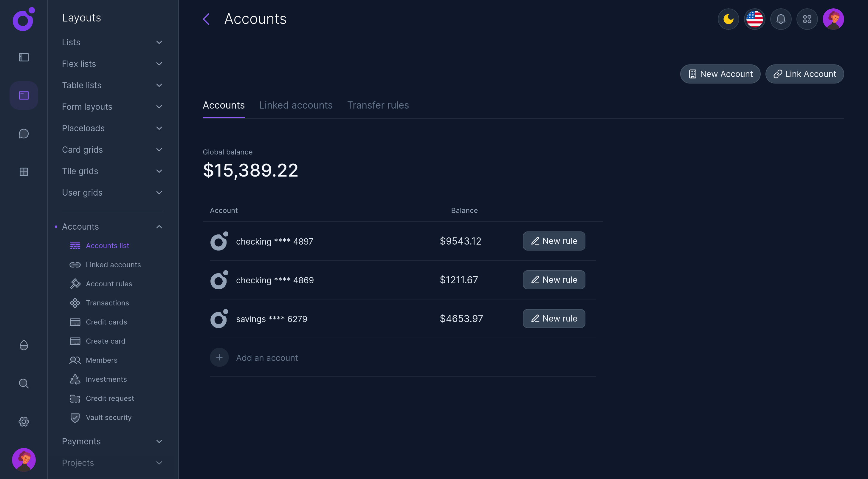Open the profile avatar at top right

[833, 19]
